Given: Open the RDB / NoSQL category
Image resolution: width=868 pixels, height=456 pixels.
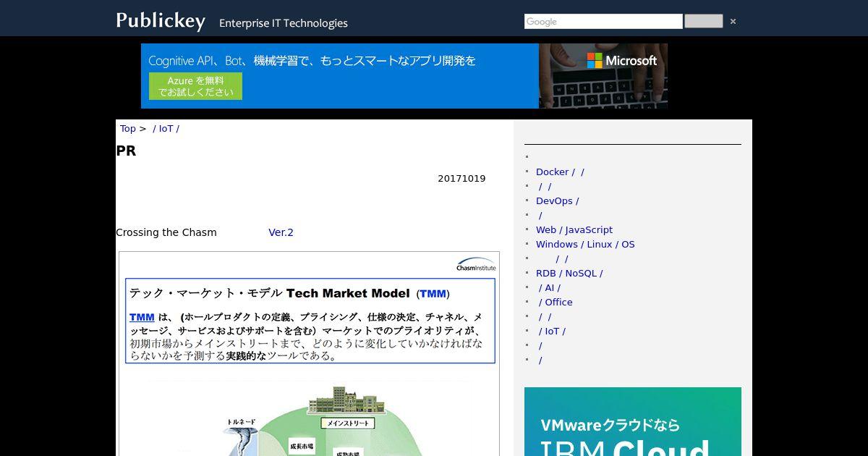Looking at the screenshot, I should (x=569, y=273).
